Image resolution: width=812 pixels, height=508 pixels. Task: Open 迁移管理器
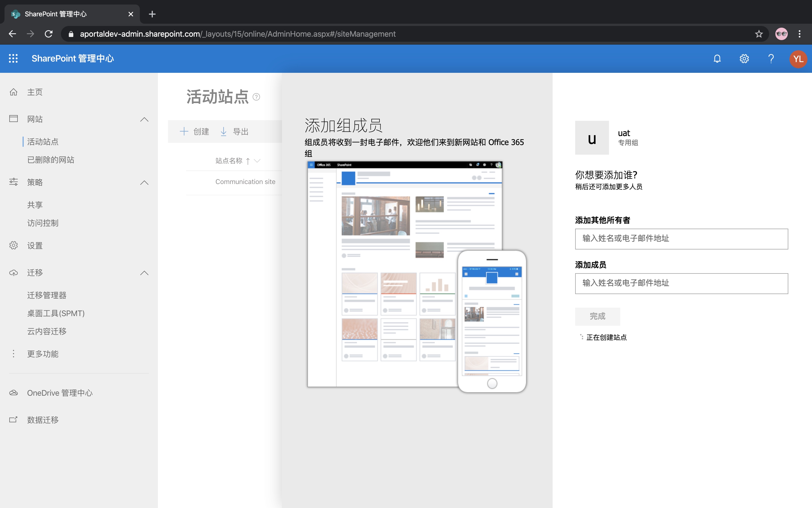pyautogui.click(x=47, y=295)
